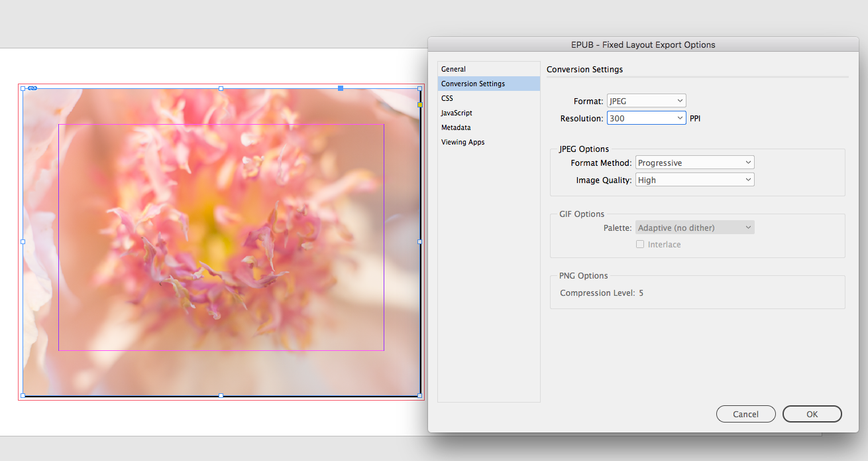Open the Format Method dropdown set to Progressive
868x461 pixels.
[x=694, y=163]
